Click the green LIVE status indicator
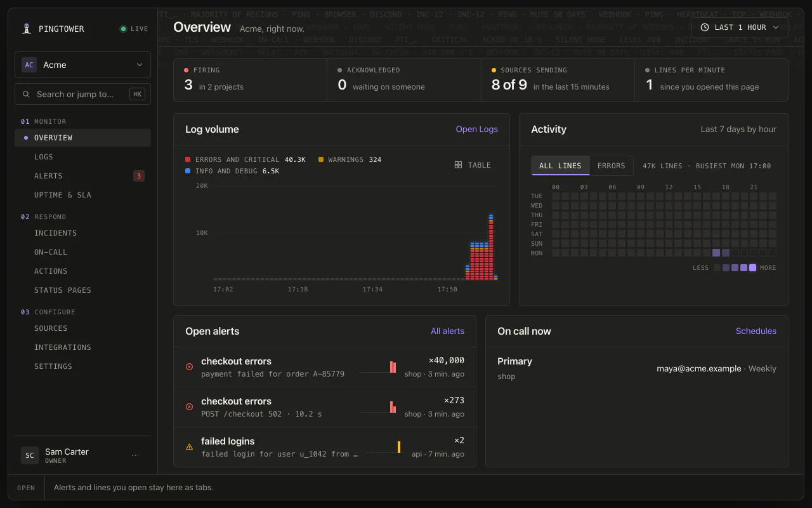Image resolution: width=812 pixels, height=508 pixels. [x=134, y=29]
